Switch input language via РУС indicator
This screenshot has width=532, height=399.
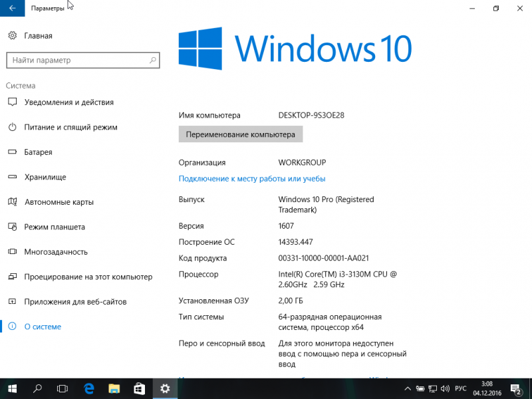461,389
